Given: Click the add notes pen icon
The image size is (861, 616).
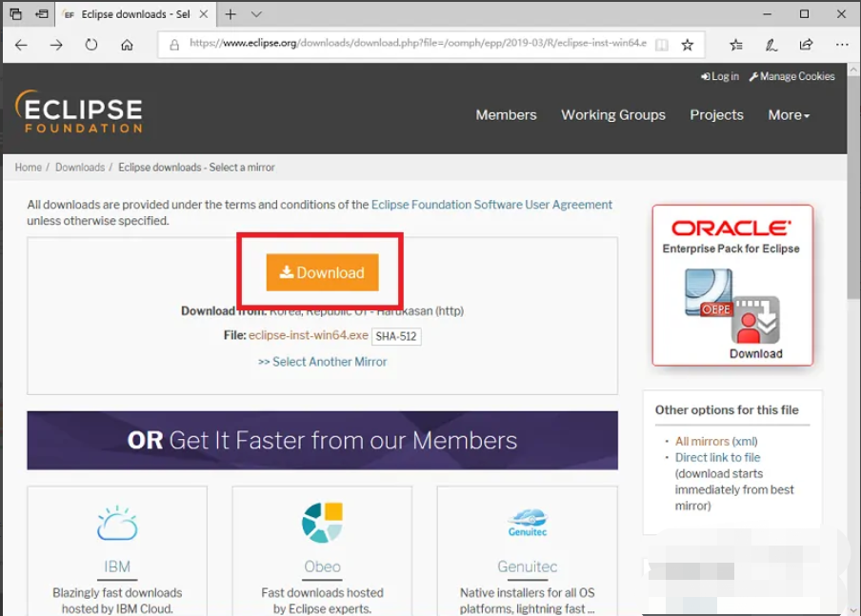Looking at the screenshot, I should click(771, 45).
